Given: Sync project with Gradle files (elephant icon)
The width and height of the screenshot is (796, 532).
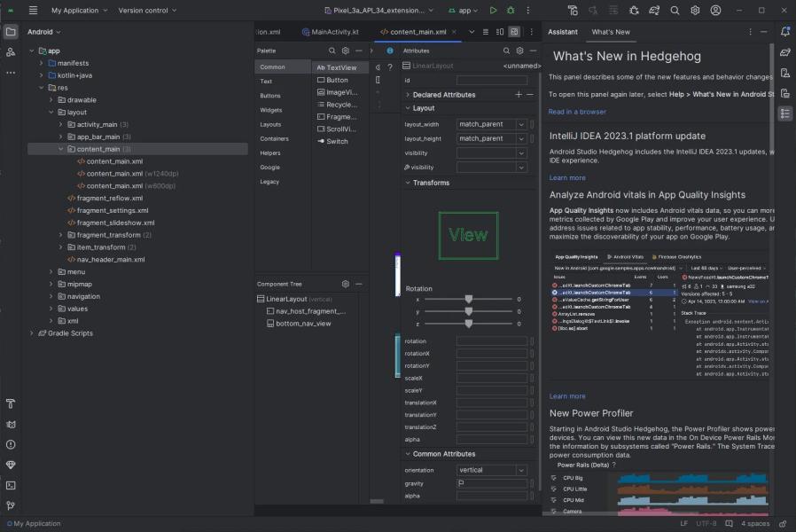Looking at the screenshot, I should point(654,10).
